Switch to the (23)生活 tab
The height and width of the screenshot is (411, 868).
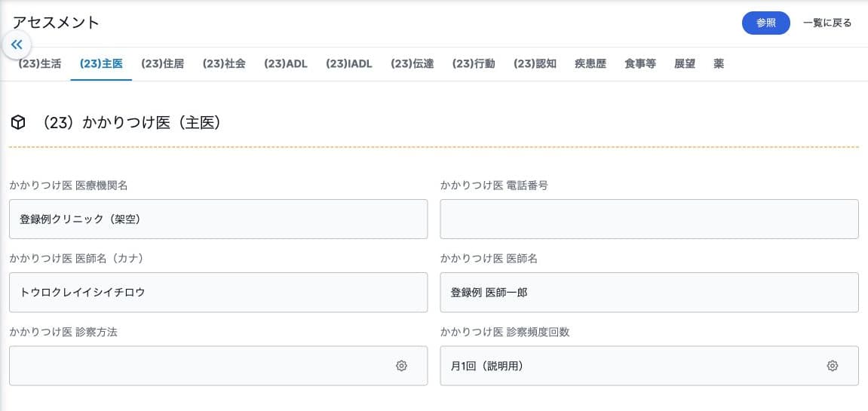(40, 63)
